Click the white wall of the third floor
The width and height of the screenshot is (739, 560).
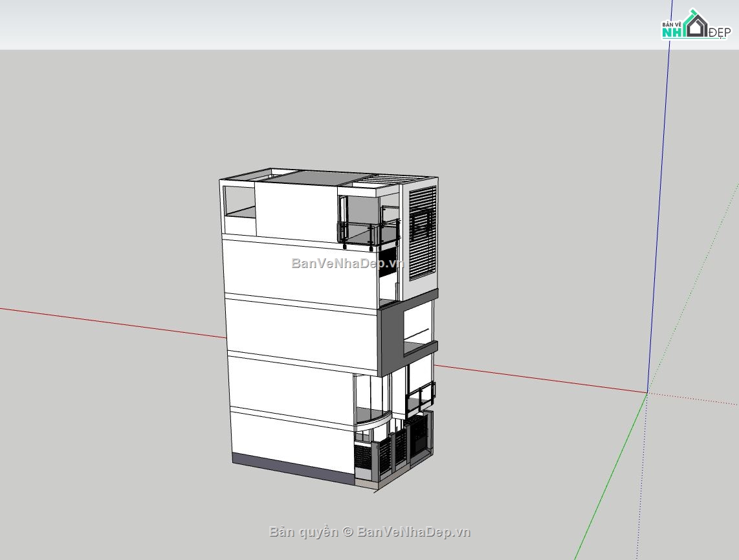tap(291, 324)
